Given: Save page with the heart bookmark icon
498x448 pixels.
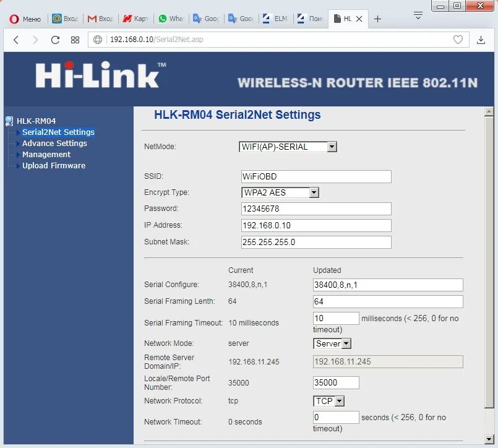Looking at the screenshot, I should (x=458, y=40).
